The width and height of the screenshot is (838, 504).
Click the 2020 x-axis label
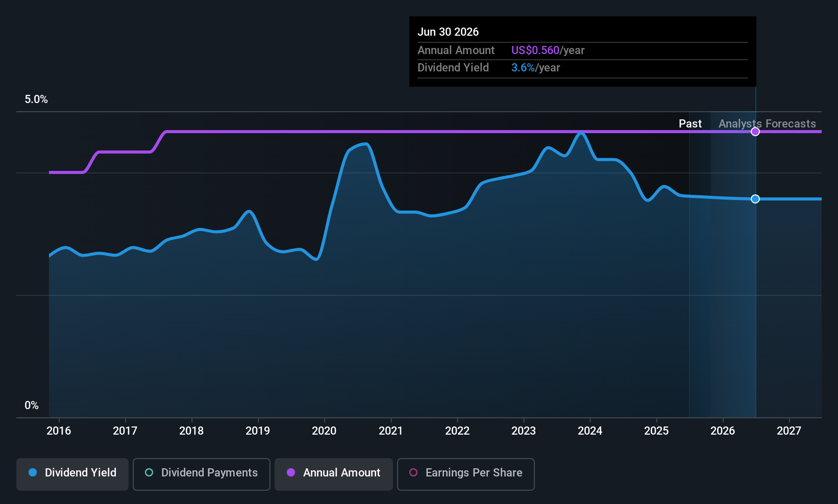(324, 431)
